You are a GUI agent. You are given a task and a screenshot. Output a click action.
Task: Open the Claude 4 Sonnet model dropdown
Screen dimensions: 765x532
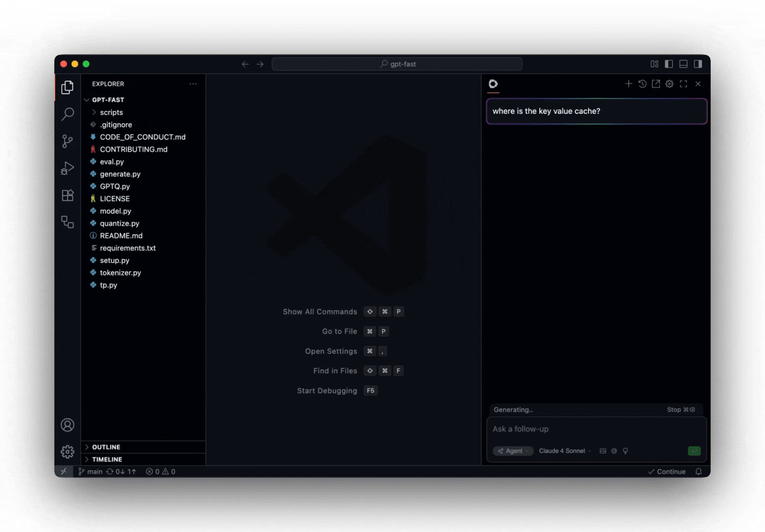(x=565, y=451)
